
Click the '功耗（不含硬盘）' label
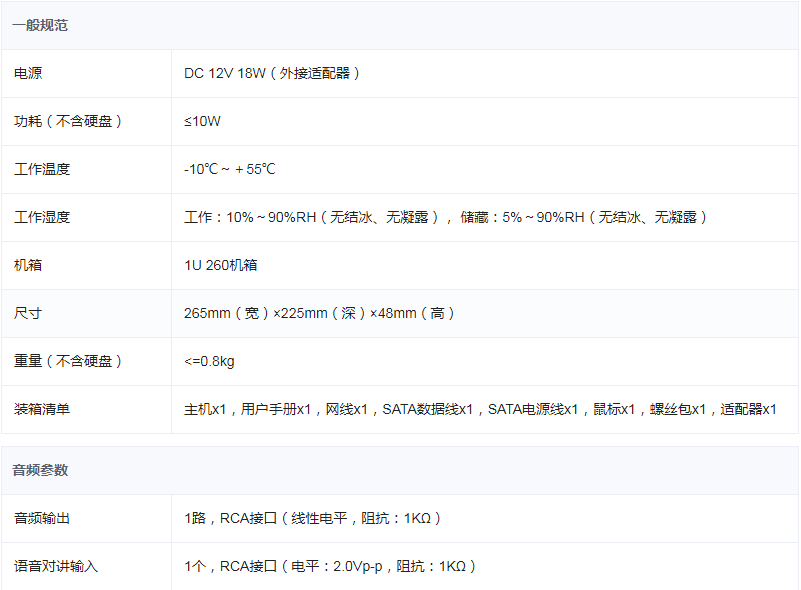tap(68, 122)
